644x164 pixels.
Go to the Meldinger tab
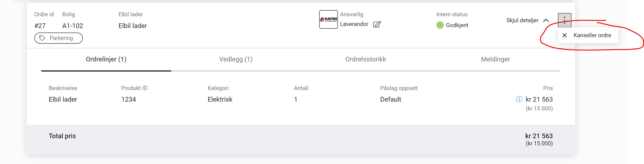(x=495, y=59)
